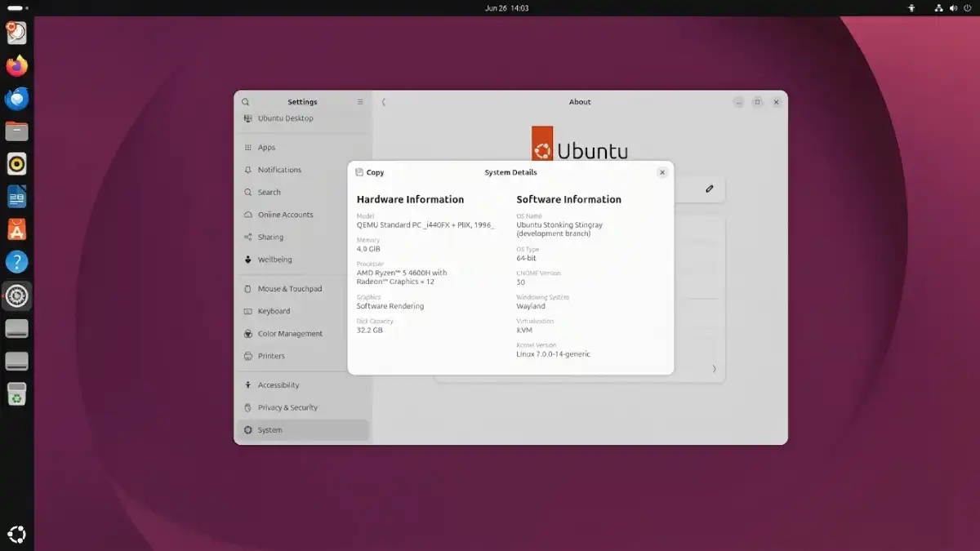Open the App Center dock icon
The image size is (980, 551).
(16, 229)
